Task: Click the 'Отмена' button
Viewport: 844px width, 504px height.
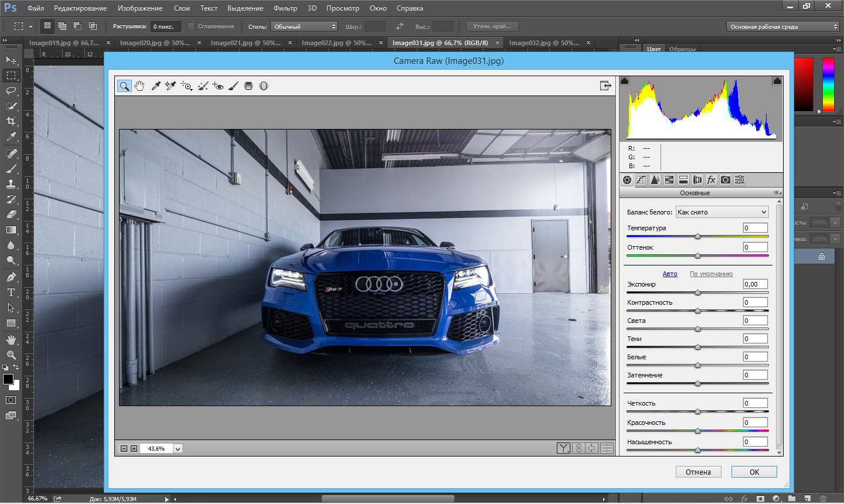Action: coord(698,472)
